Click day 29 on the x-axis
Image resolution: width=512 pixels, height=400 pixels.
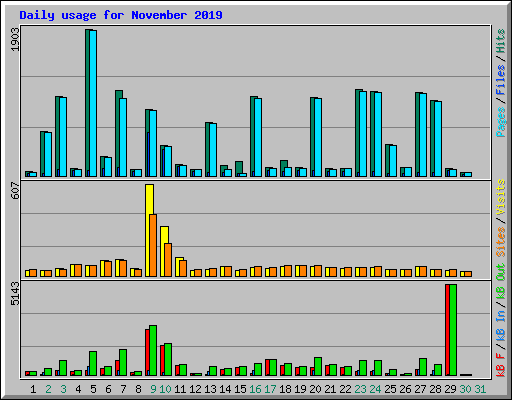pos(450,389)
